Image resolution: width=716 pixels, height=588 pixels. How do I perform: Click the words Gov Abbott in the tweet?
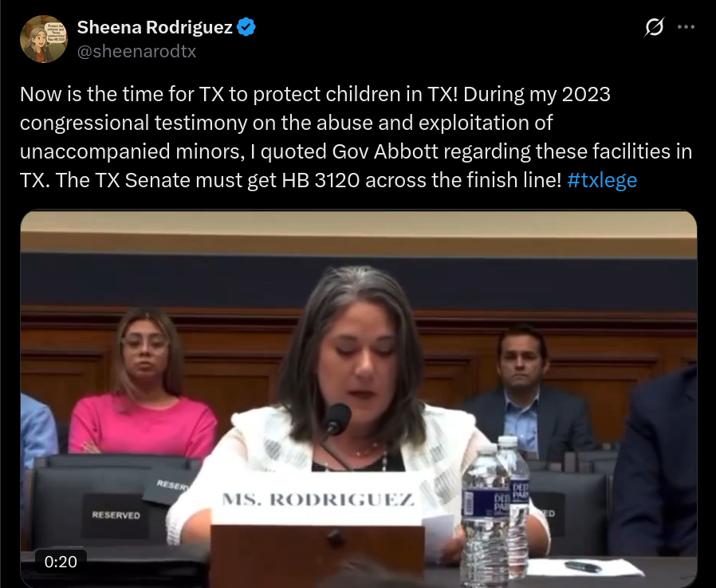click(x=385, y=151)
